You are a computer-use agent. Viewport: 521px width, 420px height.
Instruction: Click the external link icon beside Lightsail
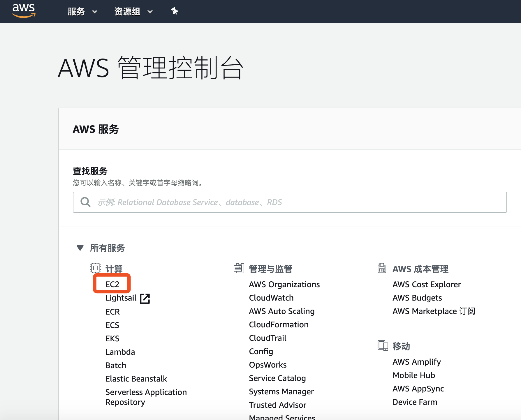[145, 299]
